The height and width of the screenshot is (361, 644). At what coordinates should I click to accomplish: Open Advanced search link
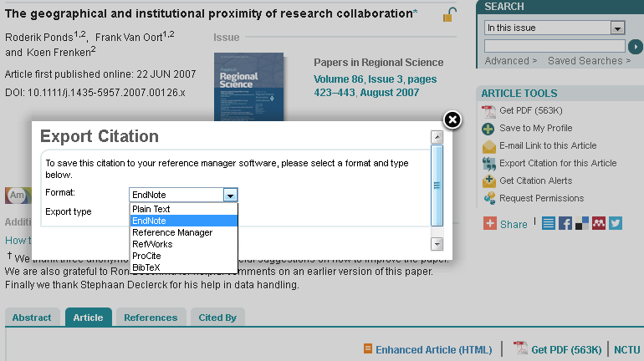tap(510, 61)
